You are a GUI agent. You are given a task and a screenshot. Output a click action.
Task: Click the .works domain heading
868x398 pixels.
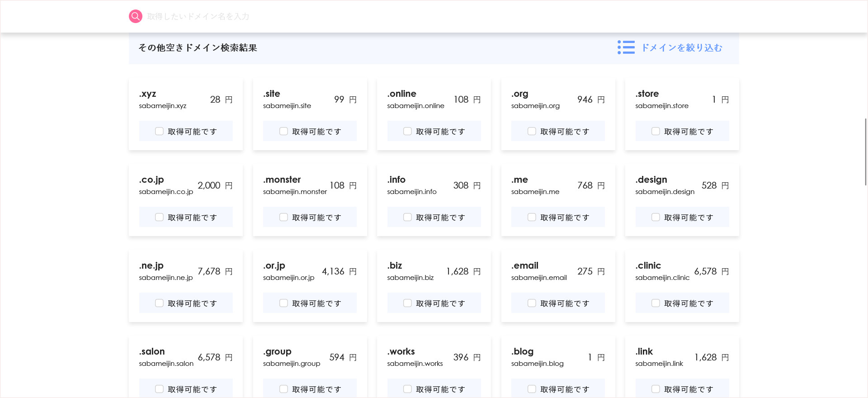[x=401, y=351]
